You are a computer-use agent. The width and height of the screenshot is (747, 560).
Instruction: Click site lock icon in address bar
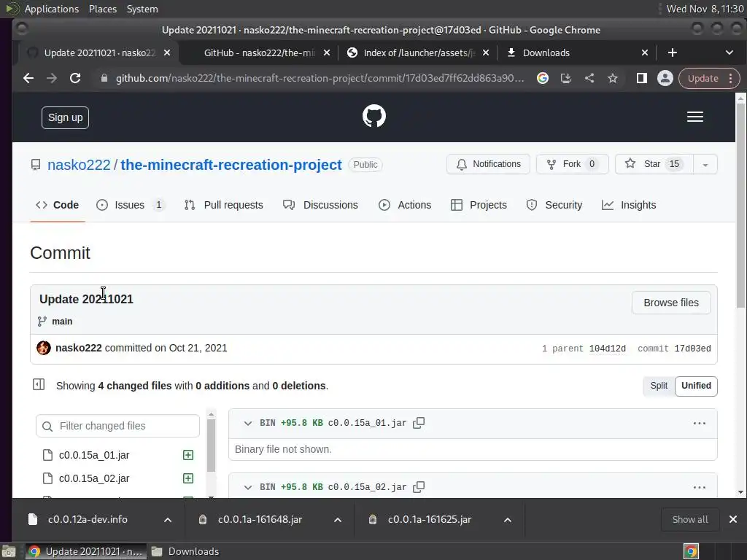point(104,79)
